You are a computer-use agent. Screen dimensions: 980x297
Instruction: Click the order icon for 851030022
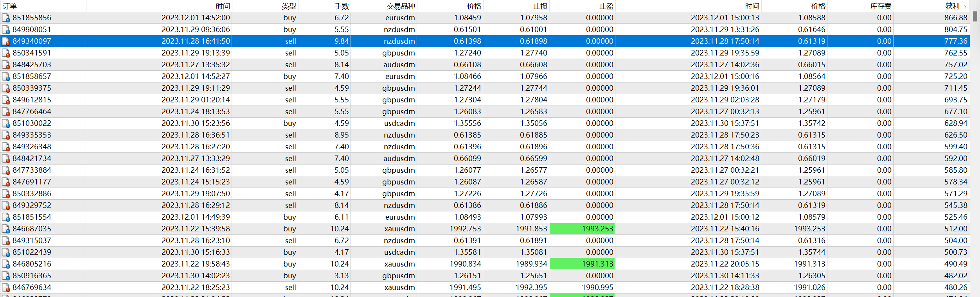click(6, 123)
